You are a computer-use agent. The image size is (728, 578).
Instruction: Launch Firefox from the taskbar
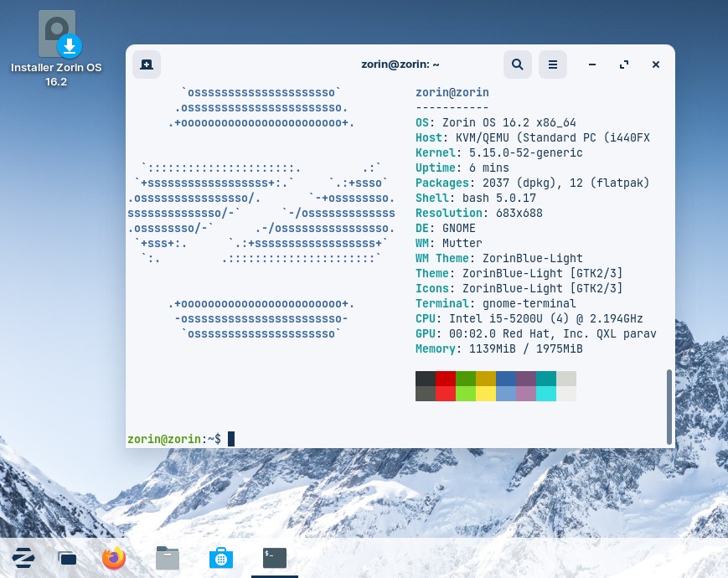pyautogui.click(x=114, y=558)
